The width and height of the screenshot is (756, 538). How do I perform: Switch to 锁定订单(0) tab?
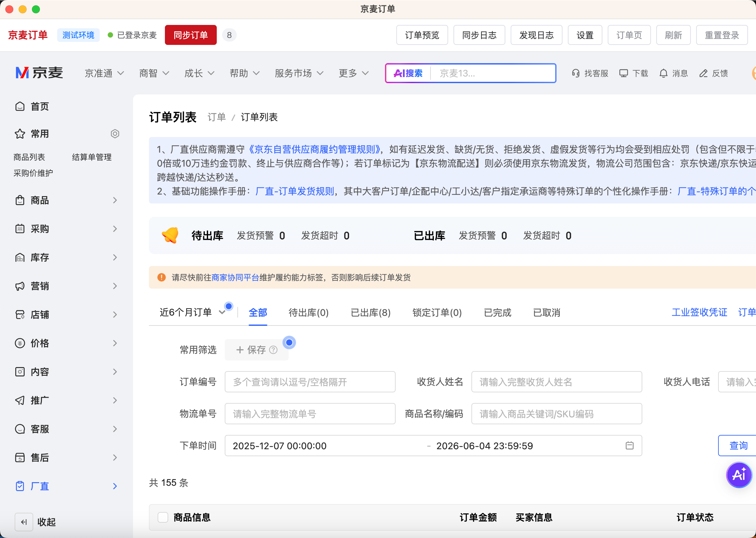pyautogui.click(x=437, y=313)
